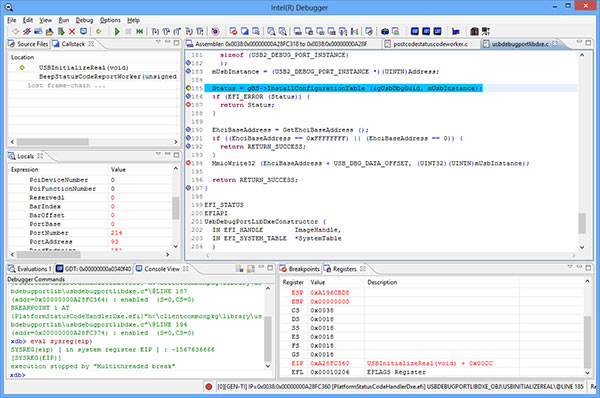The height and width of the screenshot is (398, 600).
Task: Click the Register column header
Action: [293, 282]
